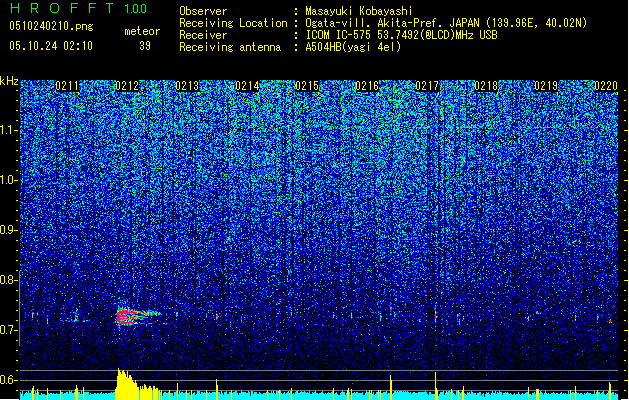
Task: Select the Ogata-vill. Akita-Pref. JAPAN location text
Action: point(446,23)
